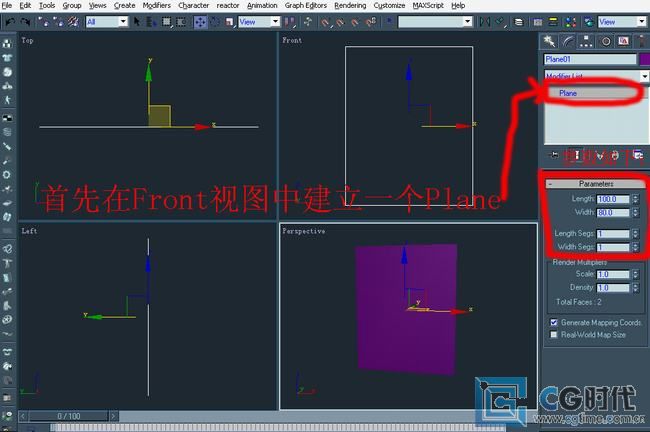Open the Customize menu
The image size is (650, 432).
click(x=389, y=5)
